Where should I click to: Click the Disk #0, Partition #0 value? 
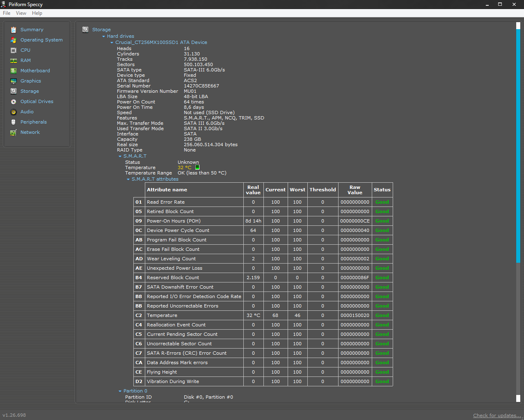coord(208,397)
